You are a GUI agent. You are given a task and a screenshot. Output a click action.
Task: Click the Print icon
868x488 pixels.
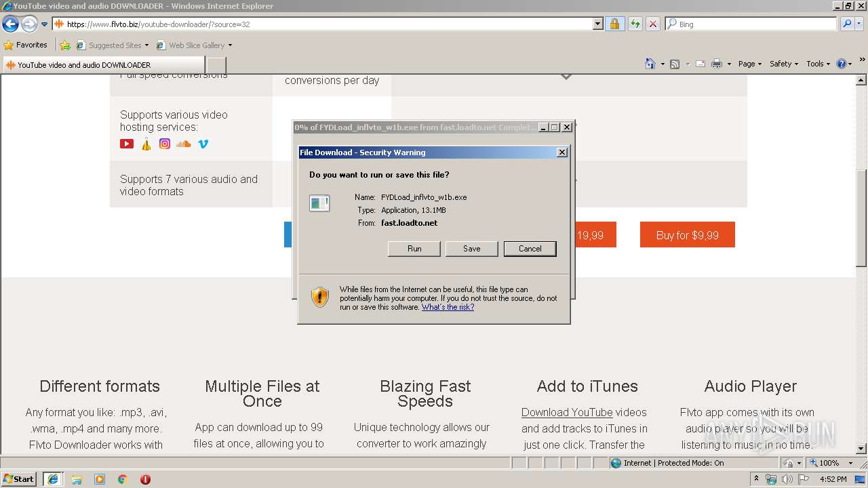(x=717, y=64)
